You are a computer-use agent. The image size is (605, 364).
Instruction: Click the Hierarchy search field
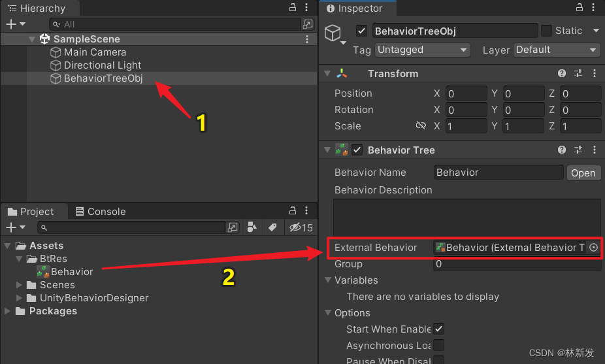coord(175,24)
